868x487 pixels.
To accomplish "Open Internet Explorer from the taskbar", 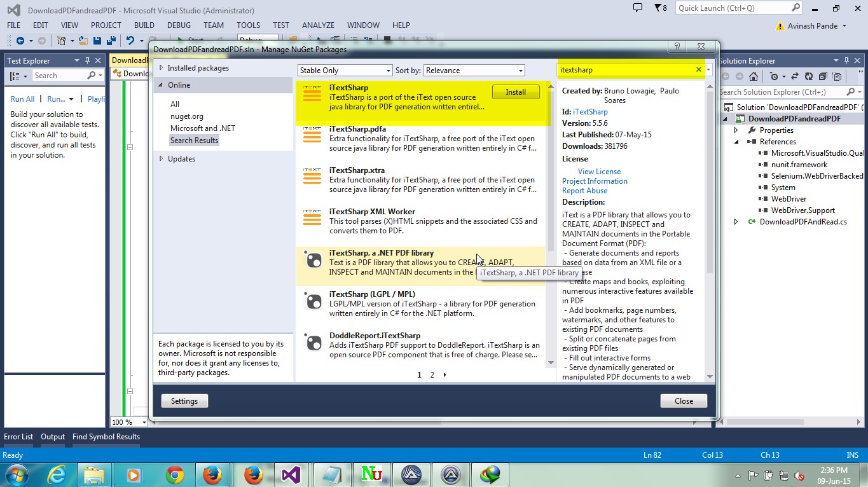I will point(56,474).
